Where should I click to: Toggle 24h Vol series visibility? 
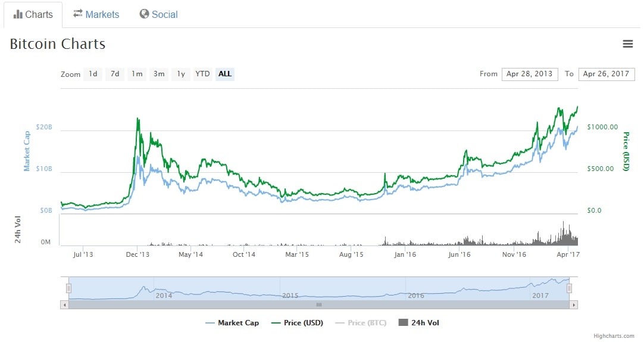click(418, 323)
